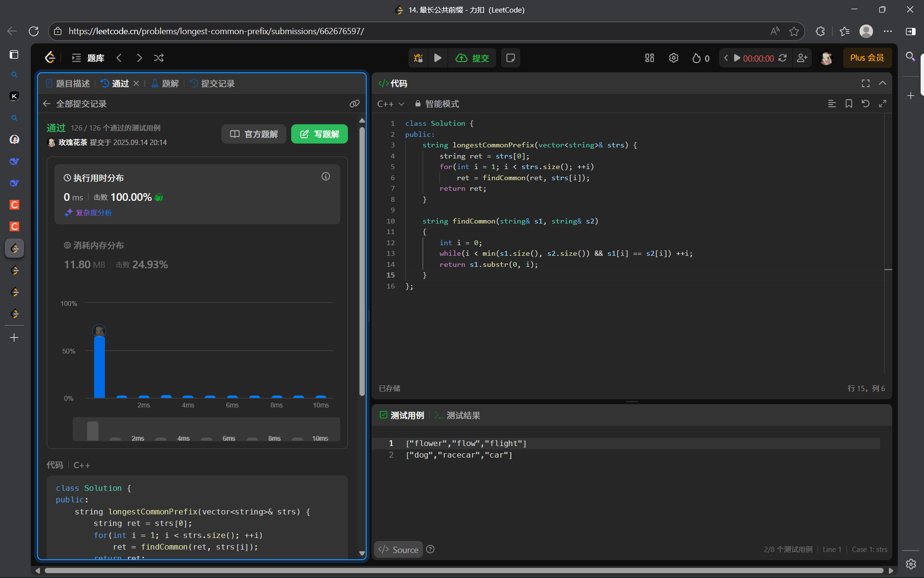Click the left panel vertical scrollbar
The height and width of the screenshot is (578, 924).
pos(362,262)
